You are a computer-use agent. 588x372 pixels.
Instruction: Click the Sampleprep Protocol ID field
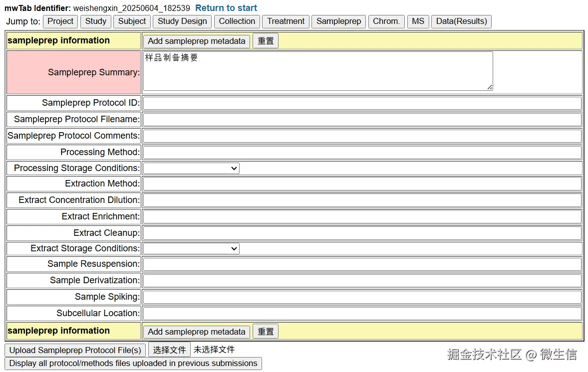tap(362, 103)
